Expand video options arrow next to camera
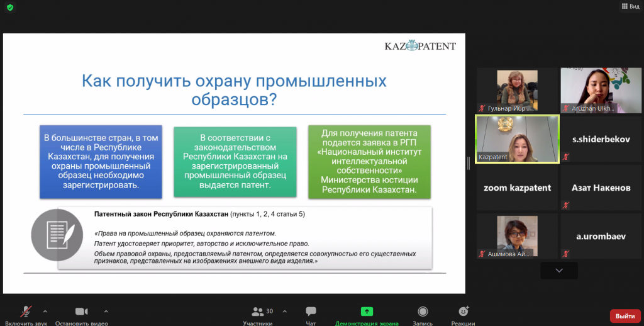This screenshot has height=326, width=644. point(106,311)
